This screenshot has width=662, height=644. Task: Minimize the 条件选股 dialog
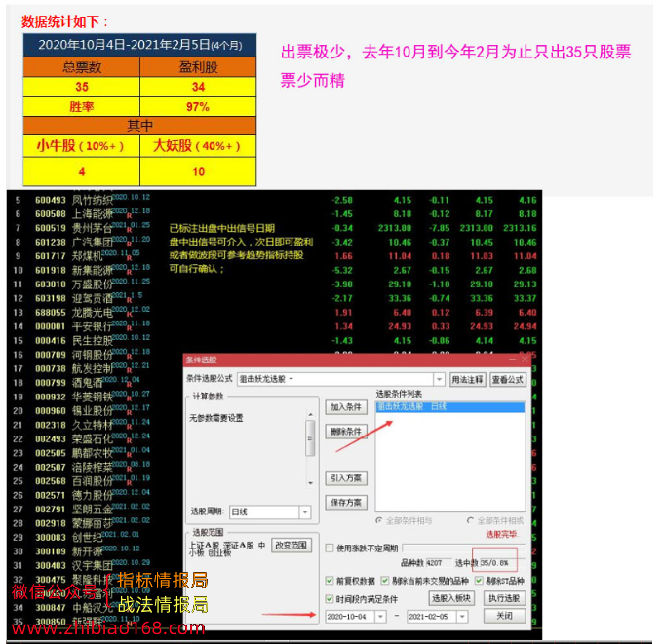point(512,360)
